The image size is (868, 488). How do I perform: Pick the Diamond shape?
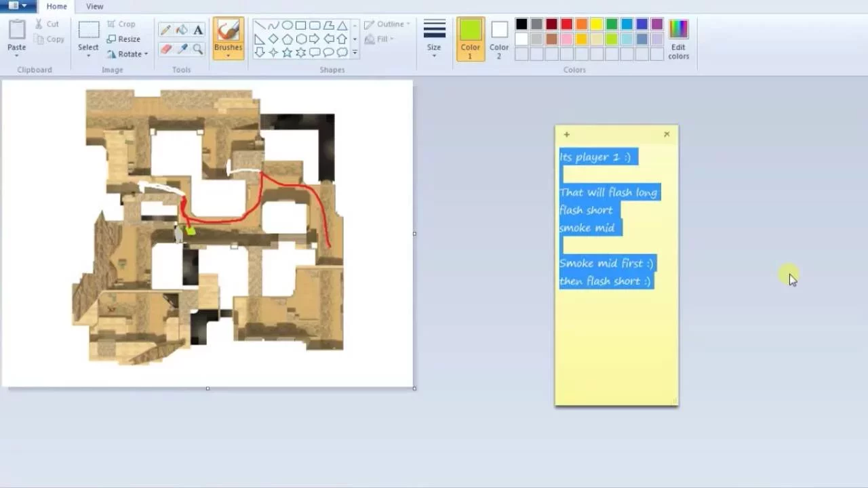pyautogui.click(x=273, y=39)
